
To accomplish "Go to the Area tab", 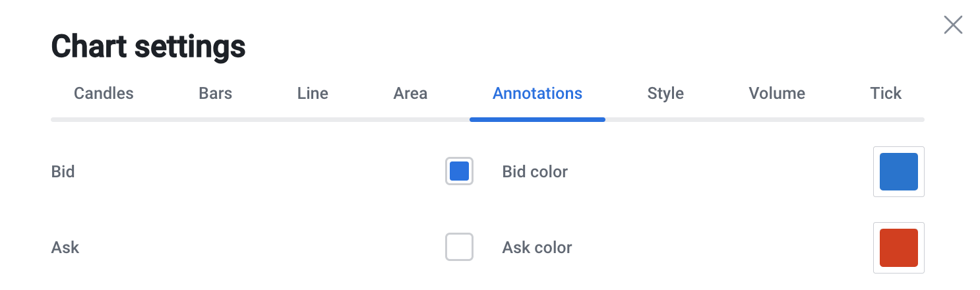I will click(x=410, y=94).
